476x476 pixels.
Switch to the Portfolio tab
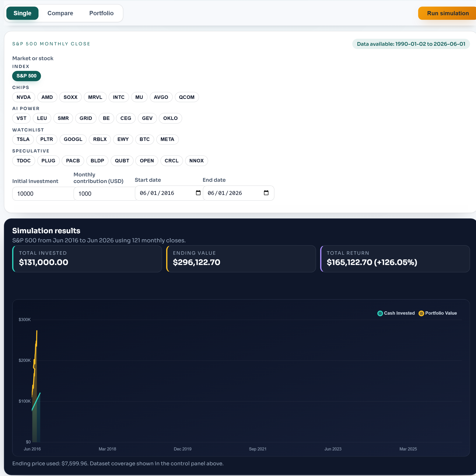(x=101, y=13)
